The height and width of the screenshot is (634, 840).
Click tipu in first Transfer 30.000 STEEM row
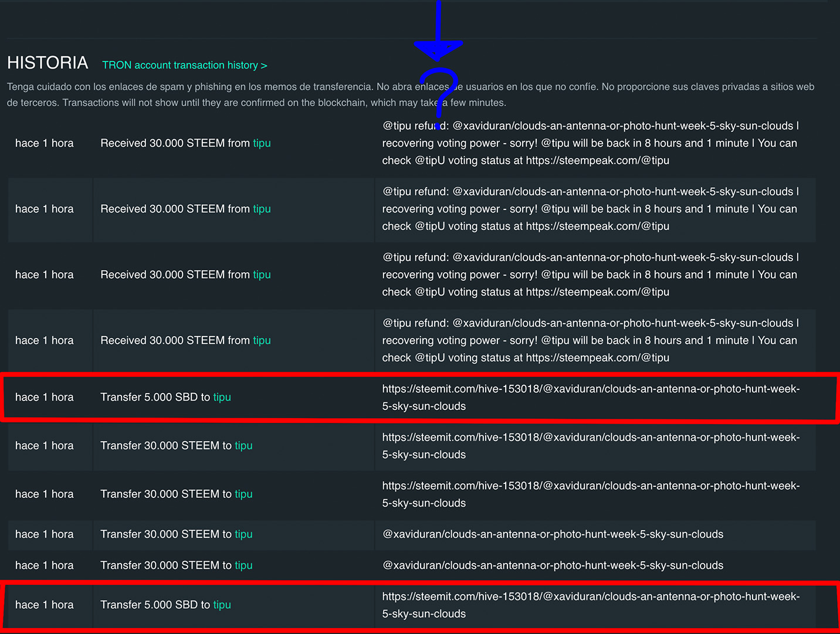[243, 446]
